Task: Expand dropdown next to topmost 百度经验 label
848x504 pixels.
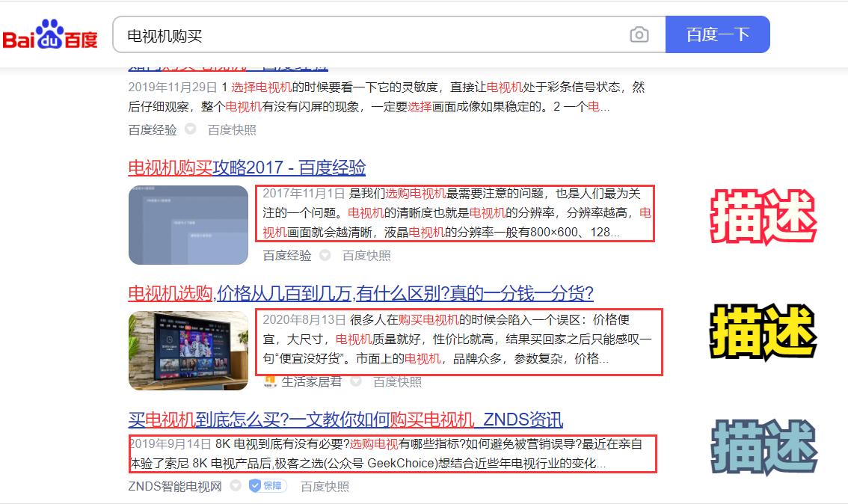Action: point(191,130)
